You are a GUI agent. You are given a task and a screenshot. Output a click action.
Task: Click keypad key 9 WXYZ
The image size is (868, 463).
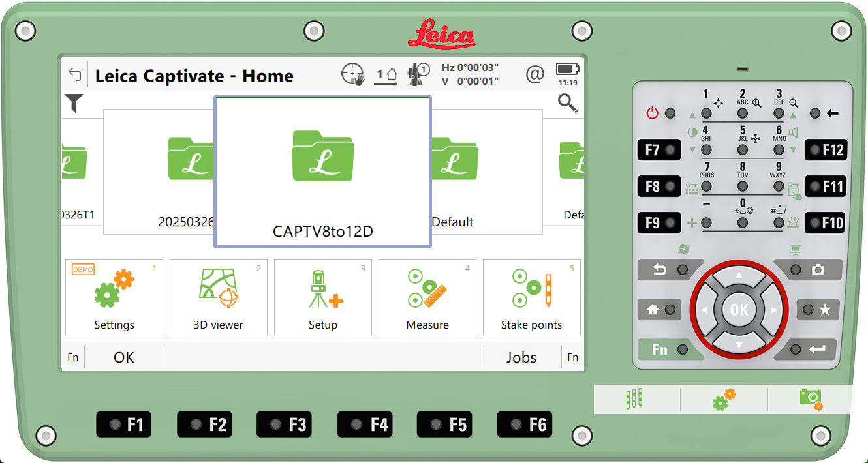(x=779, y=187)
